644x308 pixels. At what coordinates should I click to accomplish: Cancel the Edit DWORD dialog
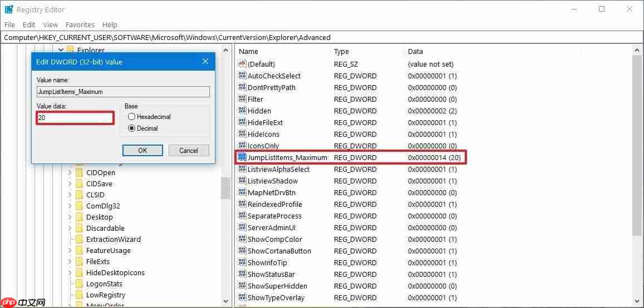tap(189, 151)
